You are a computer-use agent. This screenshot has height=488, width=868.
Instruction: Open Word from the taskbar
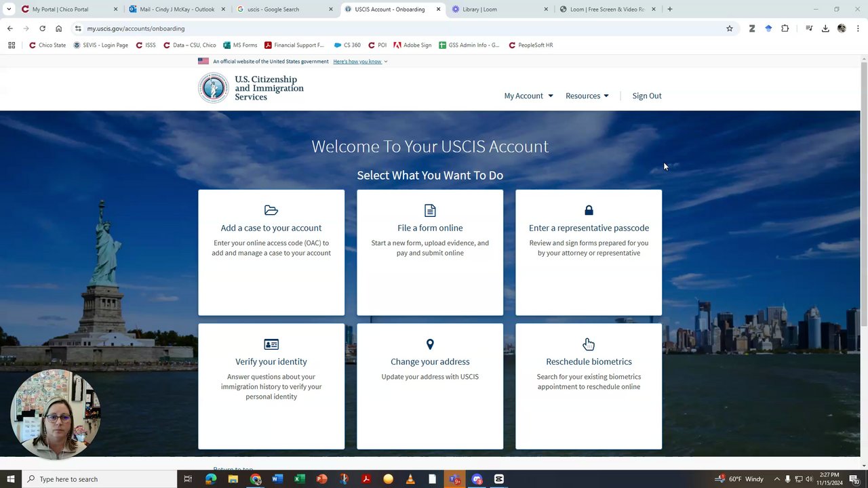(x=277, y=479)
